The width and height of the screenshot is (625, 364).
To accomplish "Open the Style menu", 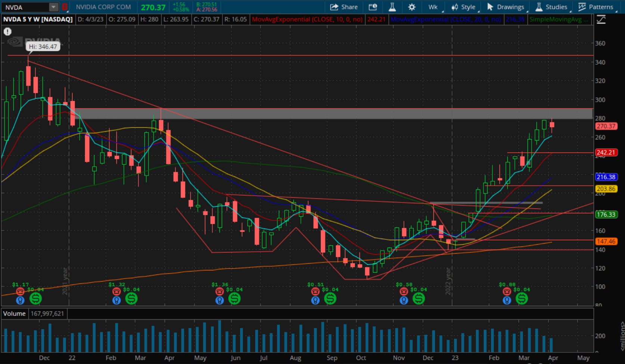I will coord(464,7).
